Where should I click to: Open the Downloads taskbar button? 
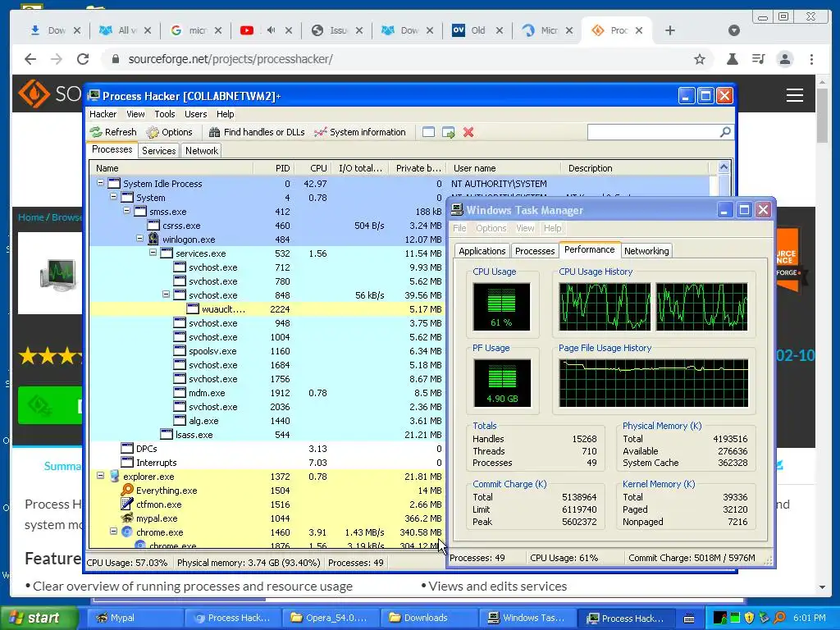tap(428, 618)
